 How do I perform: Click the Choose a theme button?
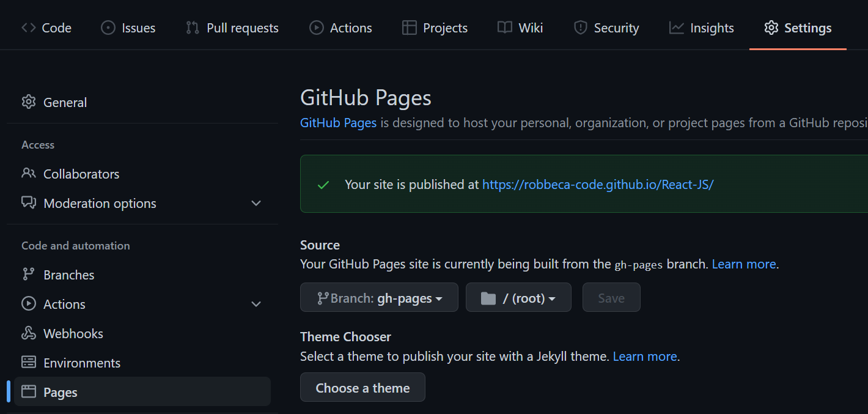[362, 387]
